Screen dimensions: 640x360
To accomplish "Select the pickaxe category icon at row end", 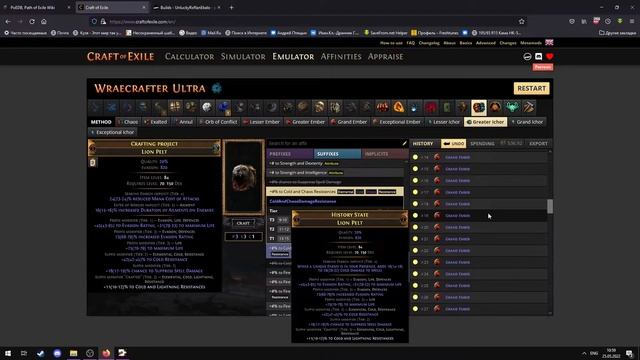I will (529, 107).
